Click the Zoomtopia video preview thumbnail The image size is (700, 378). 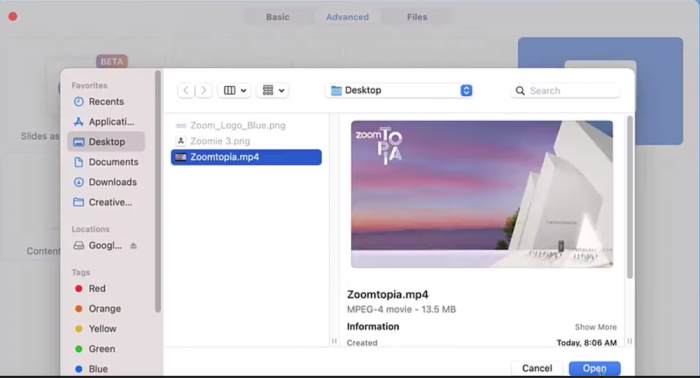coord(482,194)
